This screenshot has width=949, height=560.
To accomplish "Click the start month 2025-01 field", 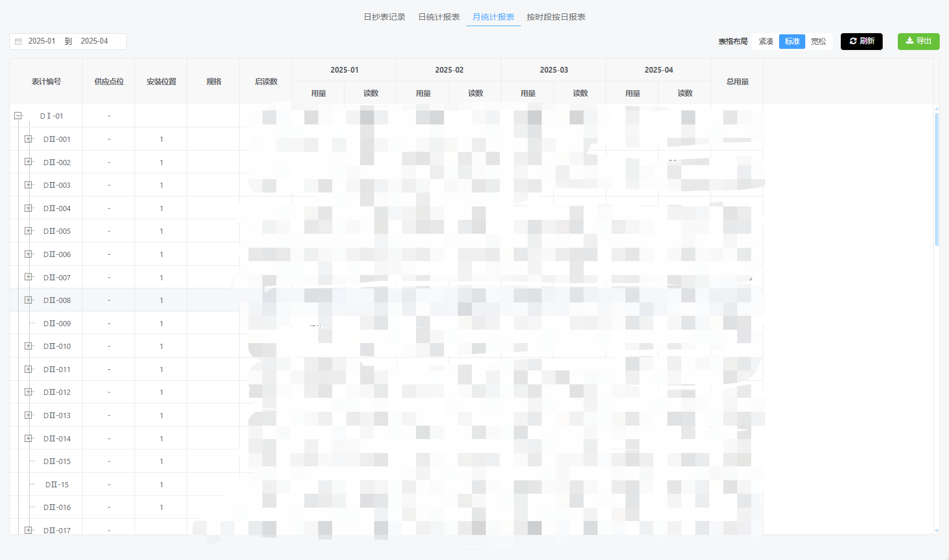I will 42,41.
